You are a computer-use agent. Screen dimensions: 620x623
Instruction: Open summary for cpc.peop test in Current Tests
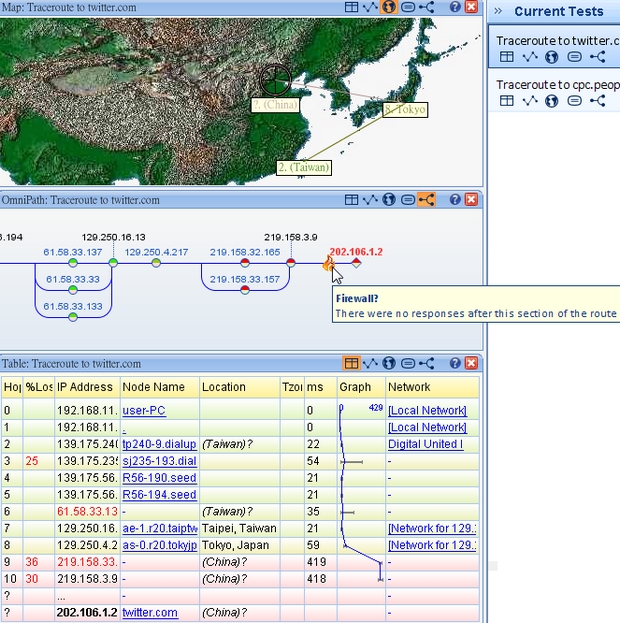click(x=574, y=101)
